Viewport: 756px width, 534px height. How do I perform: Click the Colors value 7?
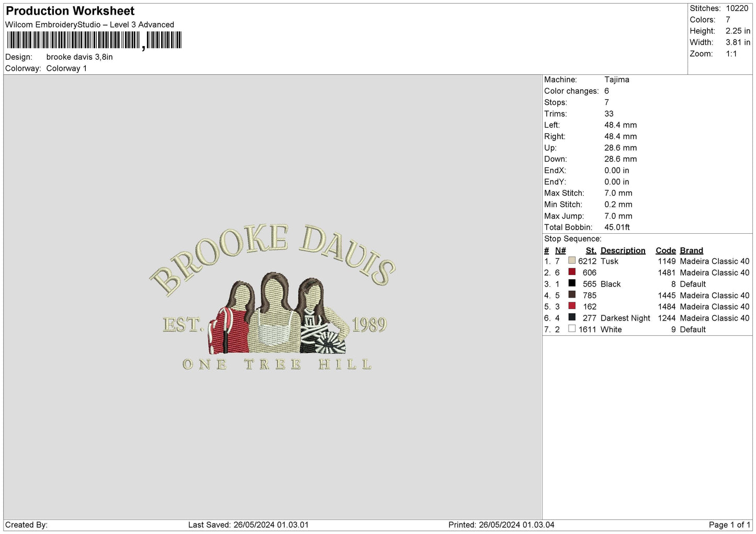(x=728, y=20)
